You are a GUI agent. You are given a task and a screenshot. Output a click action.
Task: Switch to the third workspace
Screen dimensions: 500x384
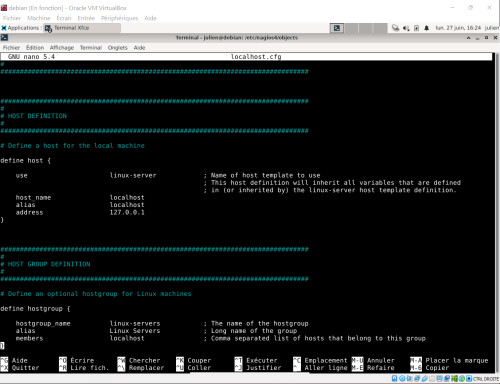coord(366,28)
